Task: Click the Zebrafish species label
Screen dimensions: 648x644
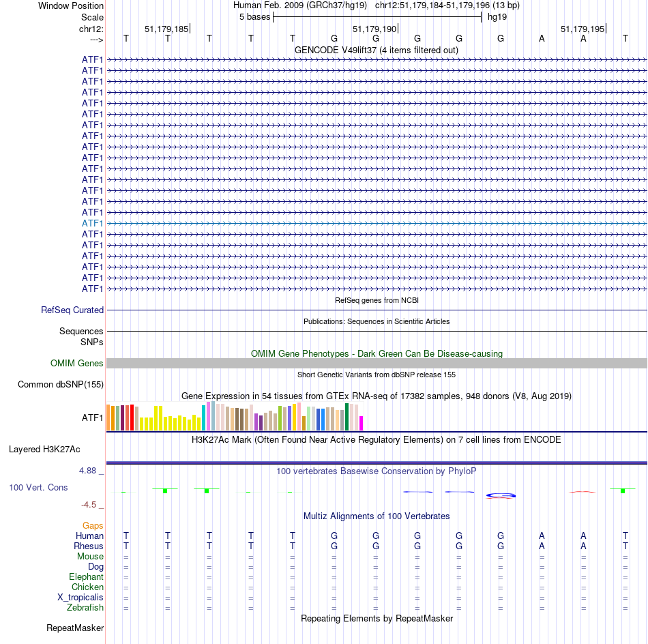Action: [x=85, y=608]
